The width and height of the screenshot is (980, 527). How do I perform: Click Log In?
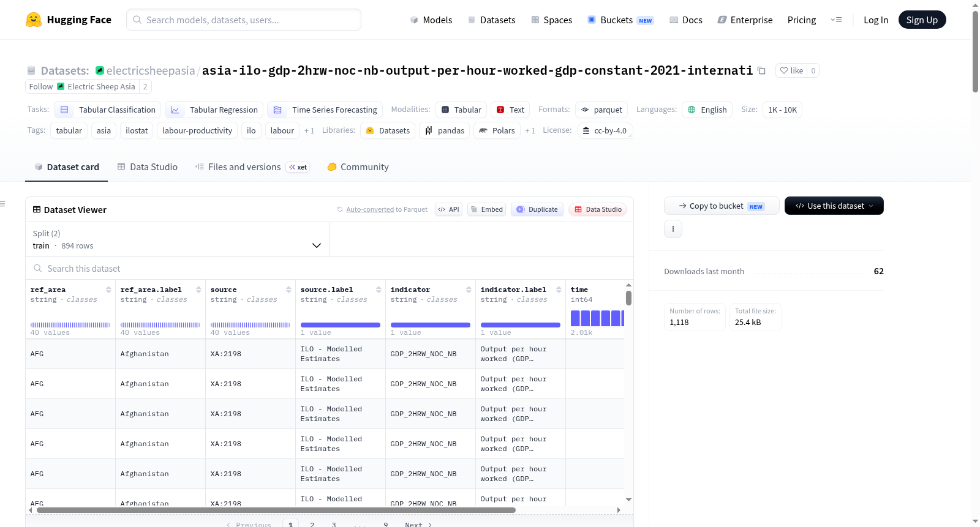tap(876, 20)
